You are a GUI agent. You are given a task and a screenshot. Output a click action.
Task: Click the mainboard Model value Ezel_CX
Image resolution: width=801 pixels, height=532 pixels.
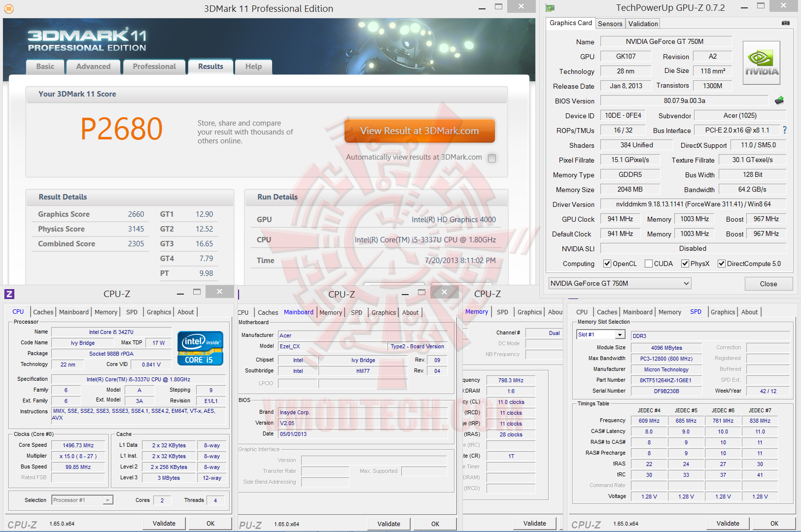333,346
